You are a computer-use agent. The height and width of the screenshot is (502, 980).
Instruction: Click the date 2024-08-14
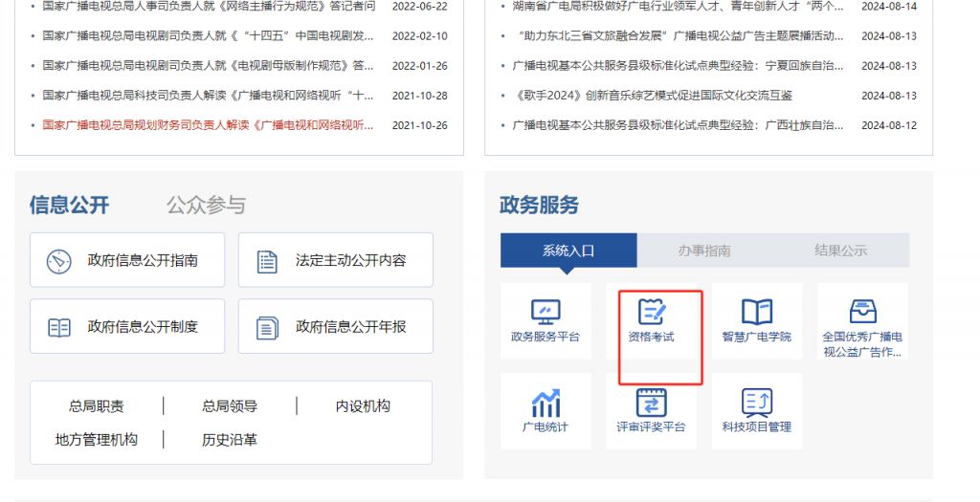click(x=889, y=7)
